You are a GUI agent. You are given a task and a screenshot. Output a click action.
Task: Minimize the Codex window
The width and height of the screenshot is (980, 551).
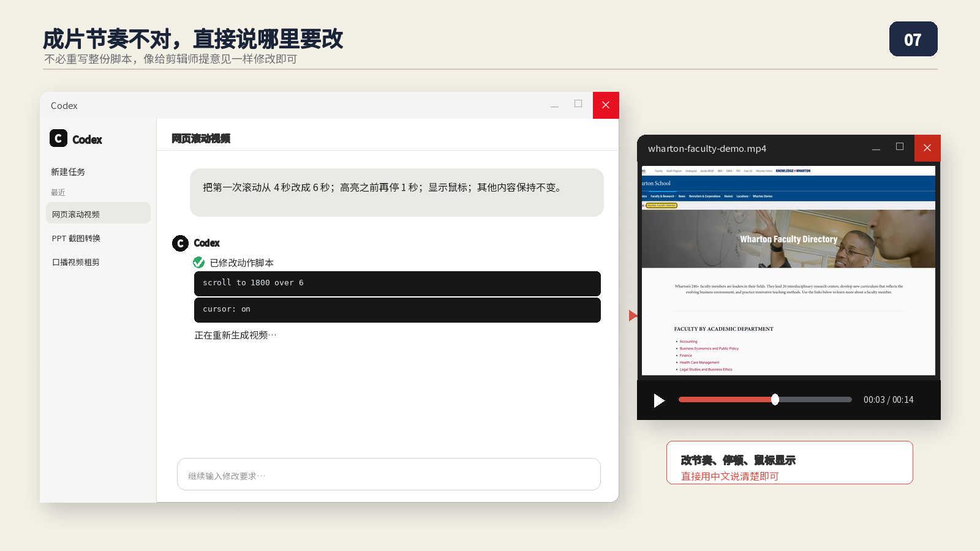pyautogui.click(x=554, y=105)
